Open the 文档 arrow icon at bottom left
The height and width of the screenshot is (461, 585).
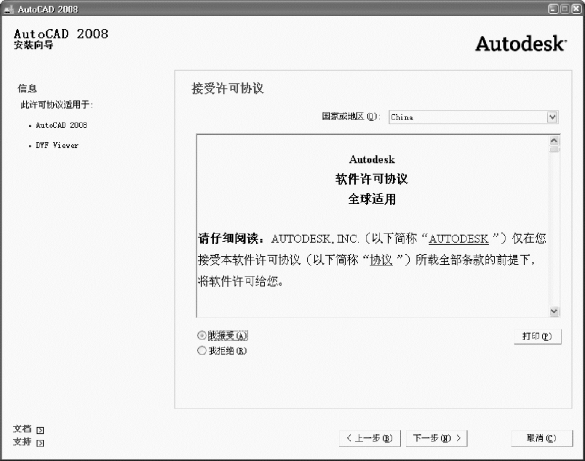(x=40, y=430)
